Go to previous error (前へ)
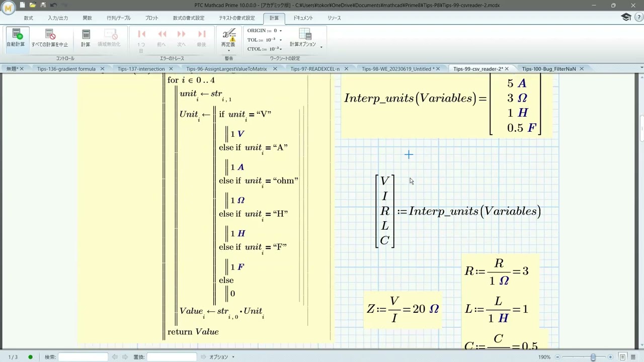644x362 pixels. 162,38
